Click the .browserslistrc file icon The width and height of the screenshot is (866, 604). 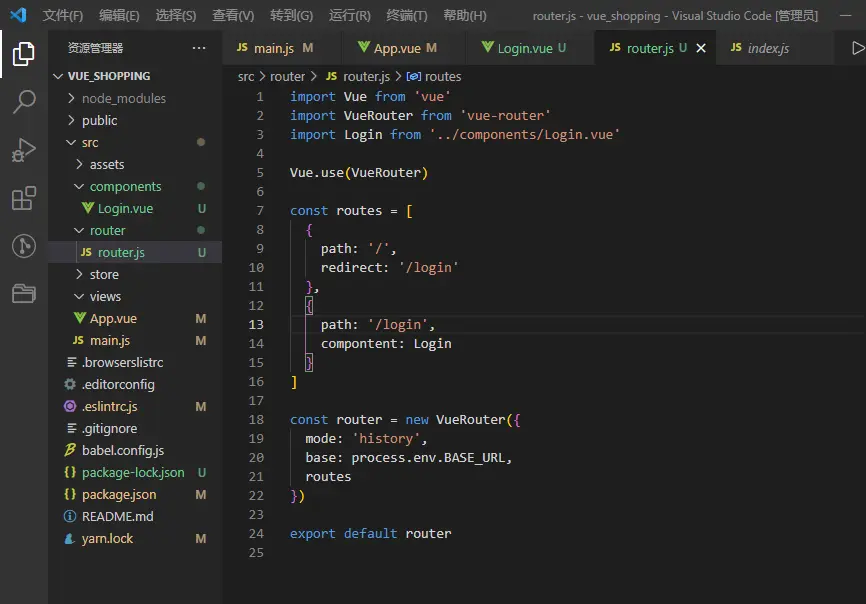tap(71, 362)
